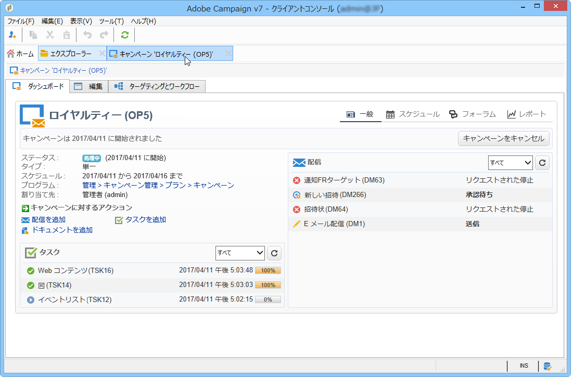Open the ヘルプ(H) menu
Image resolution: width=586 pixels, height=392 pixels.
click(143, 21)
